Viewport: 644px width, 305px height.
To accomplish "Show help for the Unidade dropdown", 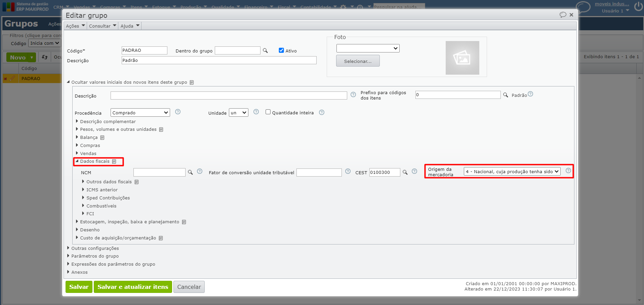I will (x=256, y=112).
